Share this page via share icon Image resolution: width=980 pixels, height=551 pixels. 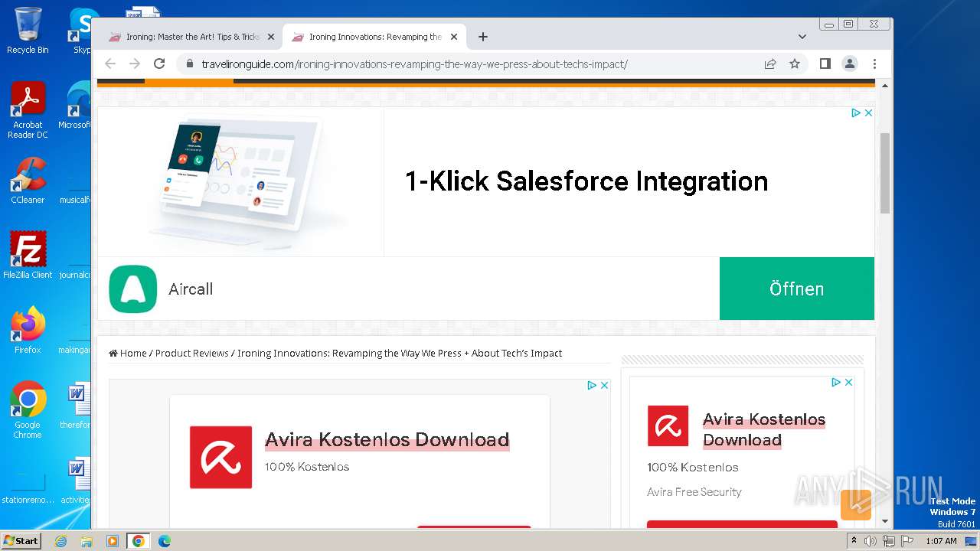[770, 64]
